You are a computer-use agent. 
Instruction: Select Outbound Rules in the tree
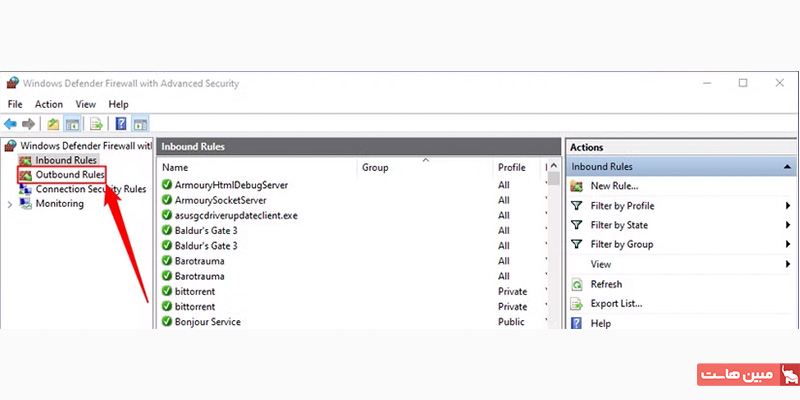70,175
